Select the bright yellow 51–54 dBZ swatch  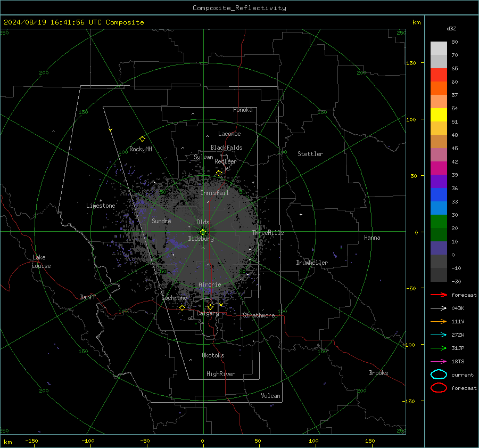439,115
